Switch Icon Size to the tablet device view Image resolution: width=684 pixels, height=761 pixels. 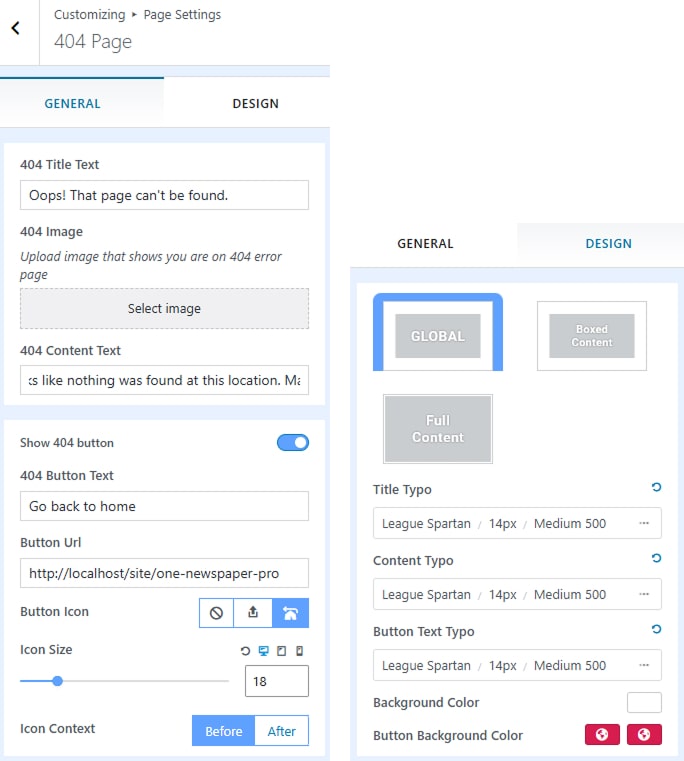coord(281,651)
